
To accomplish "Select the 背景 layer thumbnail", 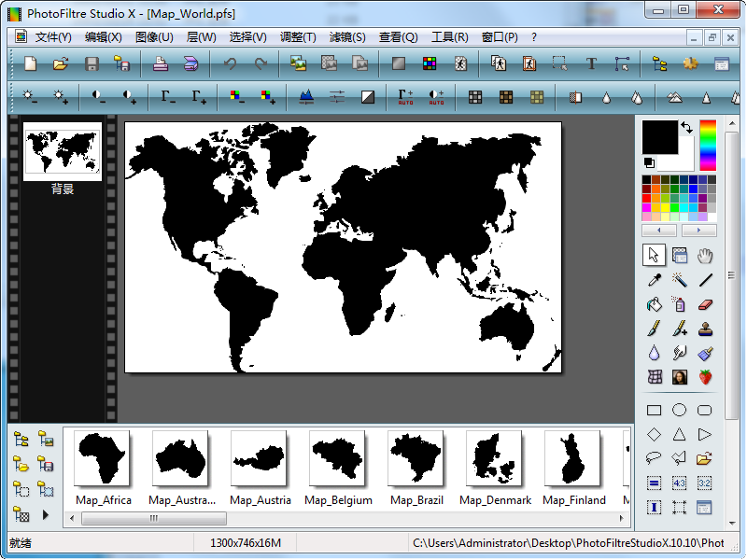I will pyautogui.click(x=63, y=150).
